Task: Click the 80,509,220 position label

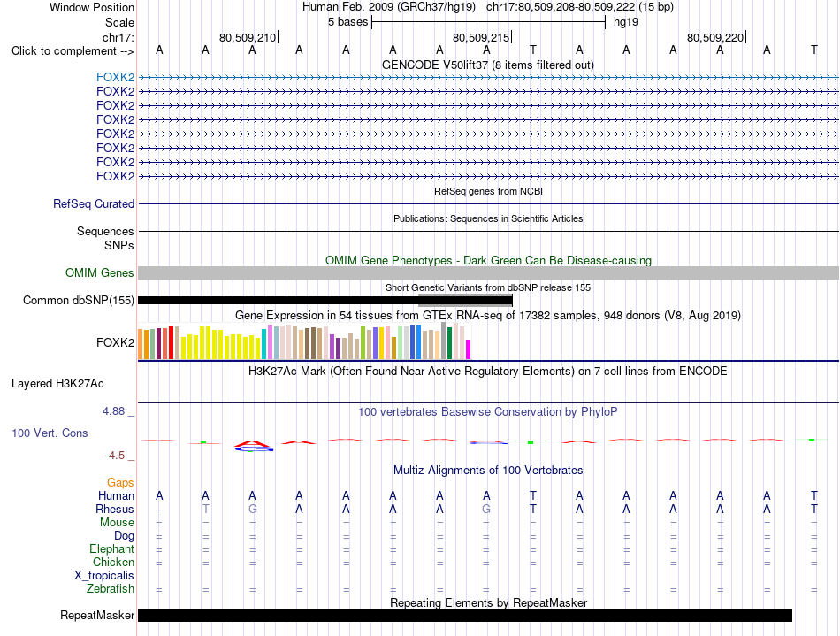Action: coord(715,37)
